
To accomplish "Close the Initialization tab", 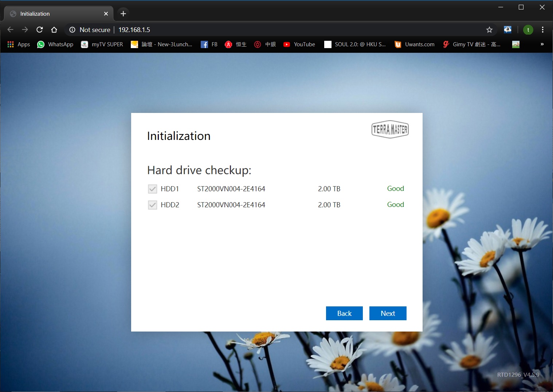I will click(106, 14).
